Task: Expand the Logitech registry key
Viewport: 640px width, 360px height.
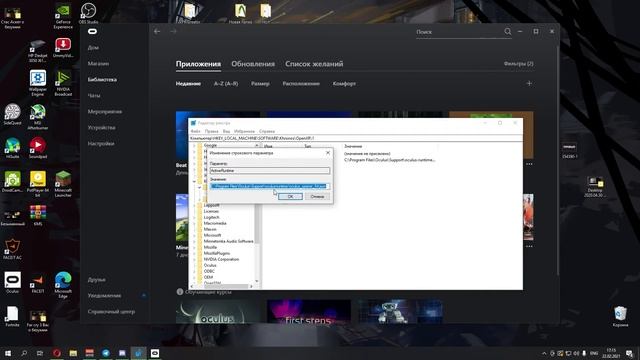Action: [x=194, y=218]
